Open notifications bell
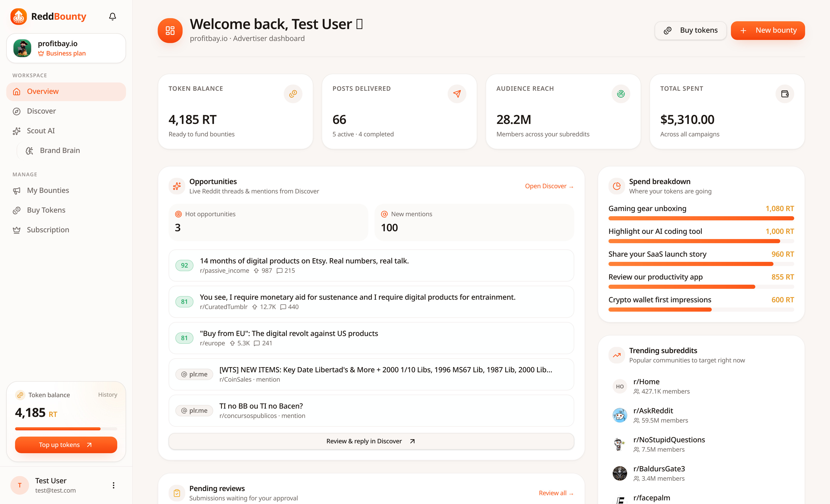830x504 pixels. [113, 17]
